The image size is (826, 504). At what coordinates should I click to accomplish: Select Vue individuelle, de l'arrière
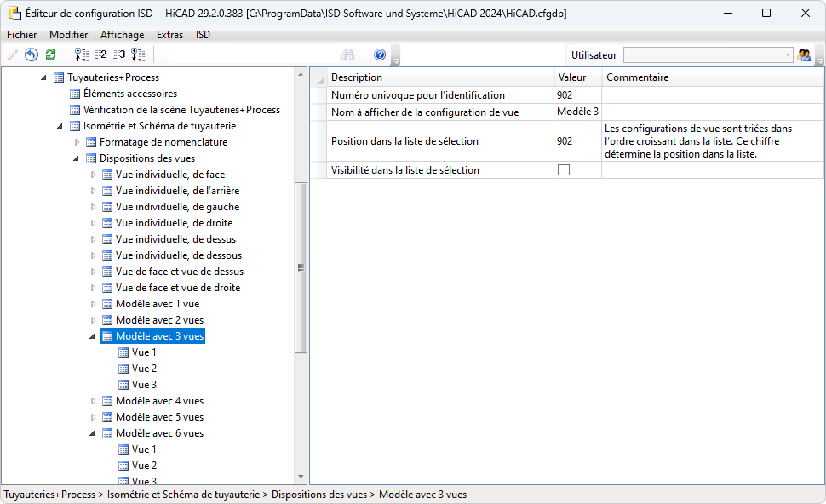pyautogui.click(x=177, y=191)
